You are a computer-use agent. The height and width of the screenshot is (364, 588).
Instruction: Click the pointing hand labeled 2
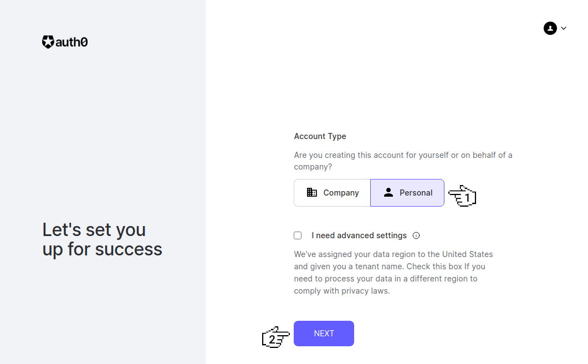pos(275,337)
